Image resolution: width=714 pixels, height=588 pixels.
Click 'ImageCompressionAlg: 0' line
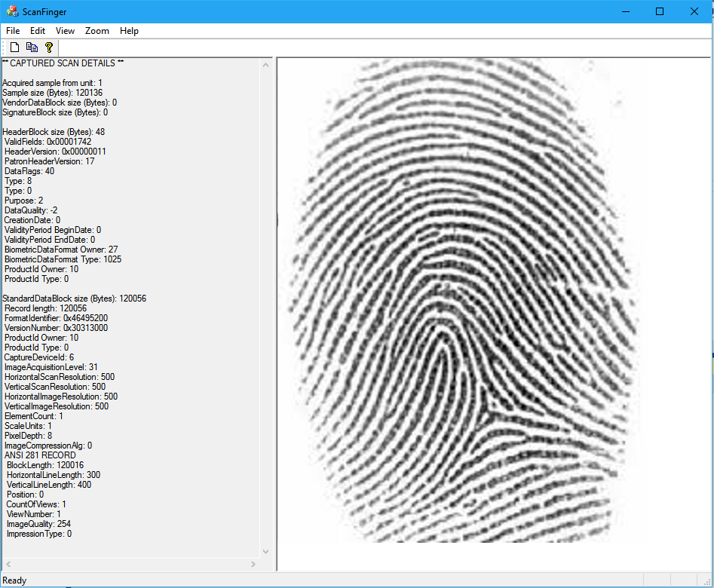[x=48, y=446]
